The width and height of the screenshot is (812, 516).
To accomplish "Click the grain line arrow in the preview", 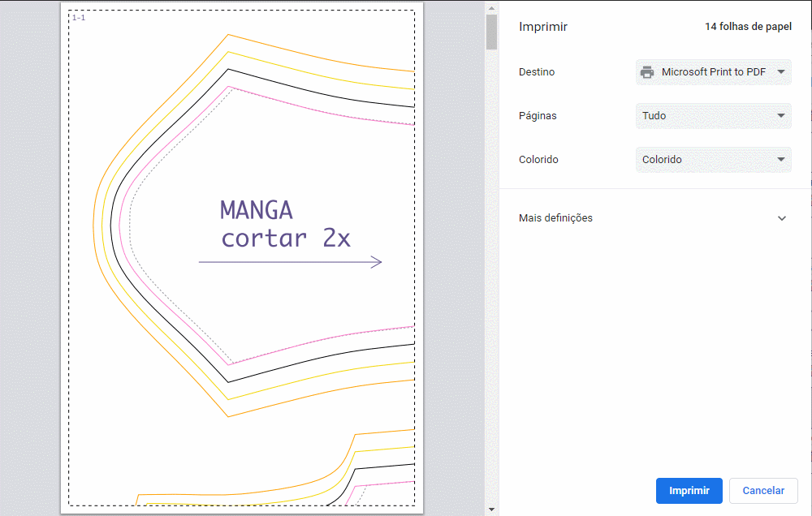I will pos(290,262).
